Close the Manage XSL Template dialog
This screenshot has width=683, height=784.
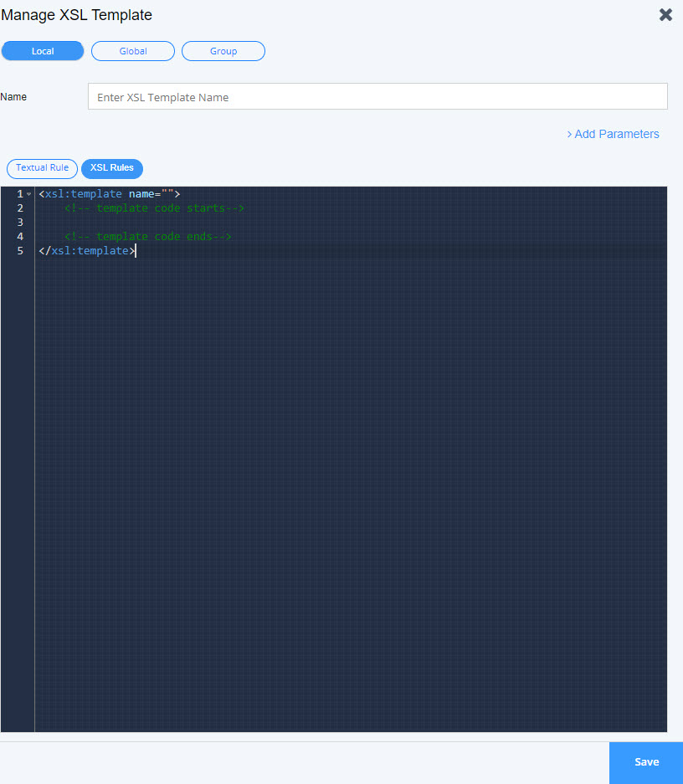[x=665, y=15]
